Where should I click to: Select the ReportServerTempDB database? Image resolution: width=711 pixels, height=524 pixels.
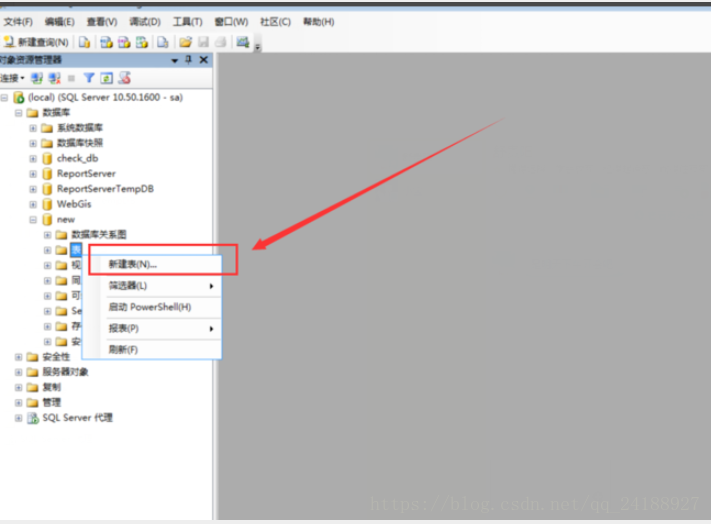pos(105,189)
